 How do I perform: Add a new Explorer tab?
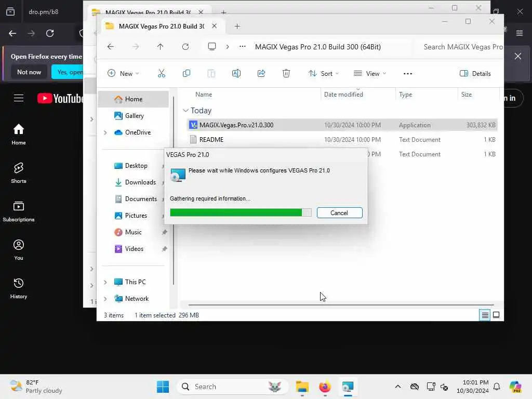coord(237,26)
